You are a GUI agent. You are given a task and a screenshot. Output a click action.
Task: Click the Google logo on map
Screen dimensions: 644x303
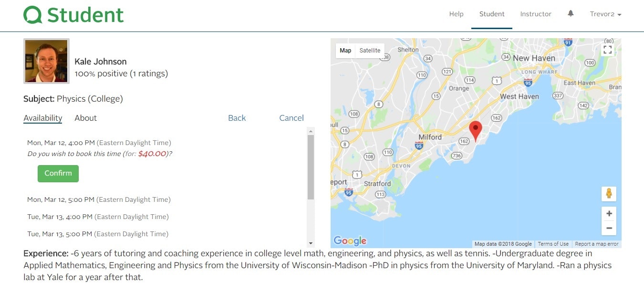click(x=350, y=241)
